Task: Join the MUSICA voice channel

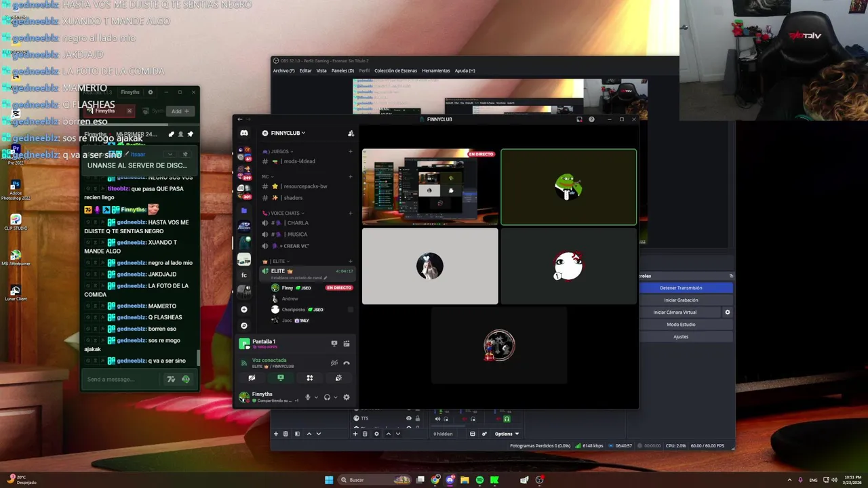Action: point(307,235)
